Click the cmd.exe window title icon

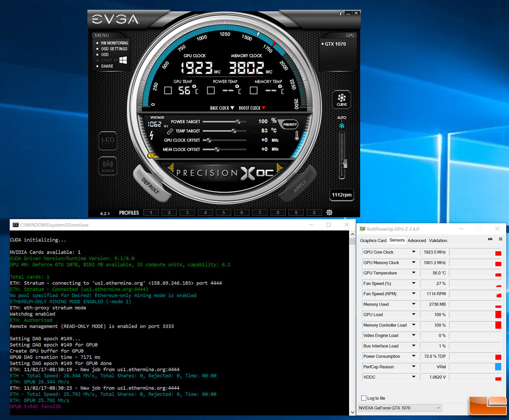click(15, 225)
